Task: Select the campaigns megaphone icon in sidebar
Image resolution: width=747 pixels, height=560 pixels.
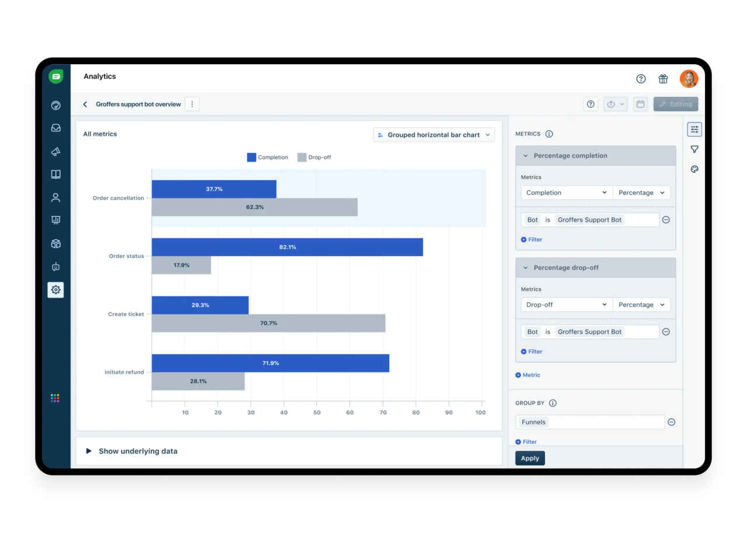Action: (x=55, y=151)
